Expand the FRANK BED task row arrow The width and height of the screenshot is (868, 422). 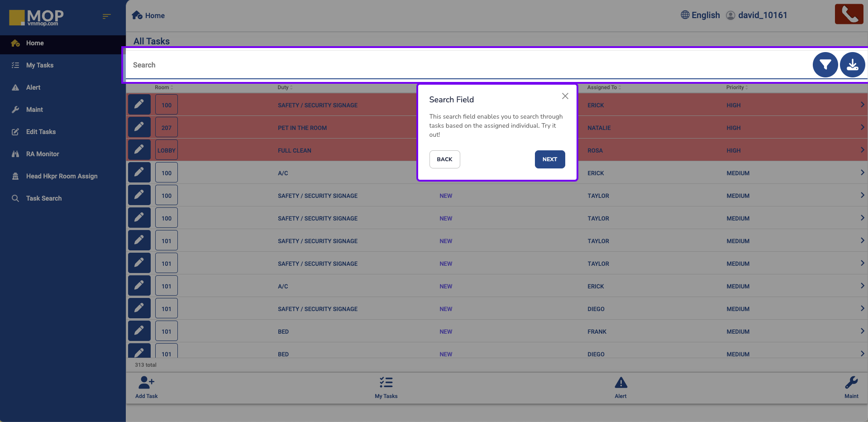pyautogui.click(x=862, y=331)
